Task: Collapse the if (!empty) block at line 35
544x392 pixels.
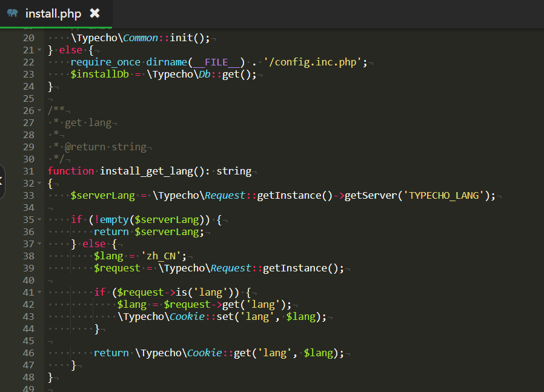Action: point(39,219)
